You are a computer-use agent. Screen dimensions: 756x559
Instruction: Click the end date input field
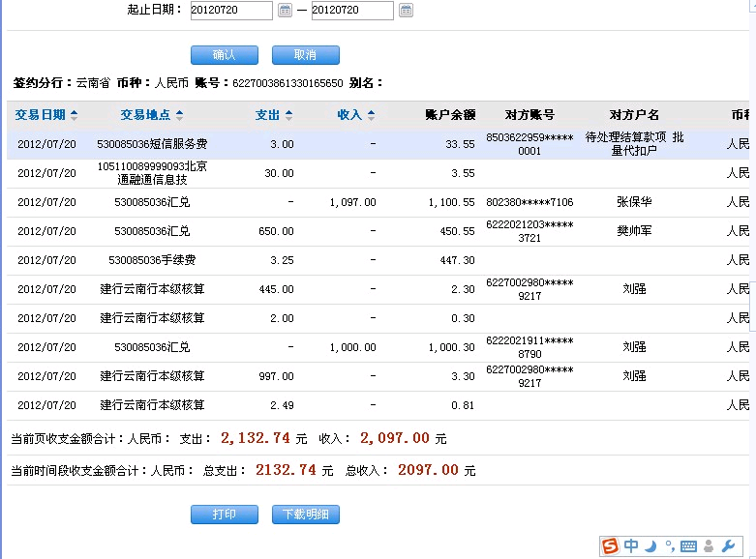coord(352,11)
